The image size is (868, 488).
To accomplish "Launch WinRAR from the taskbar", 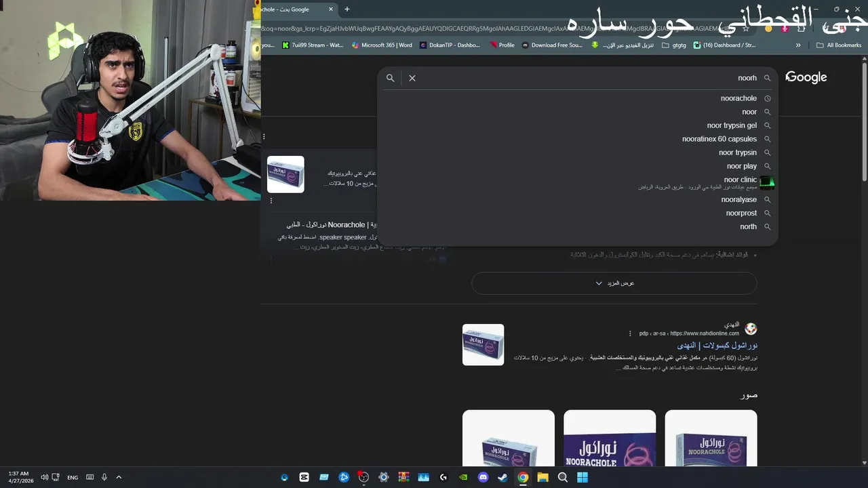I will click(403, 477).
